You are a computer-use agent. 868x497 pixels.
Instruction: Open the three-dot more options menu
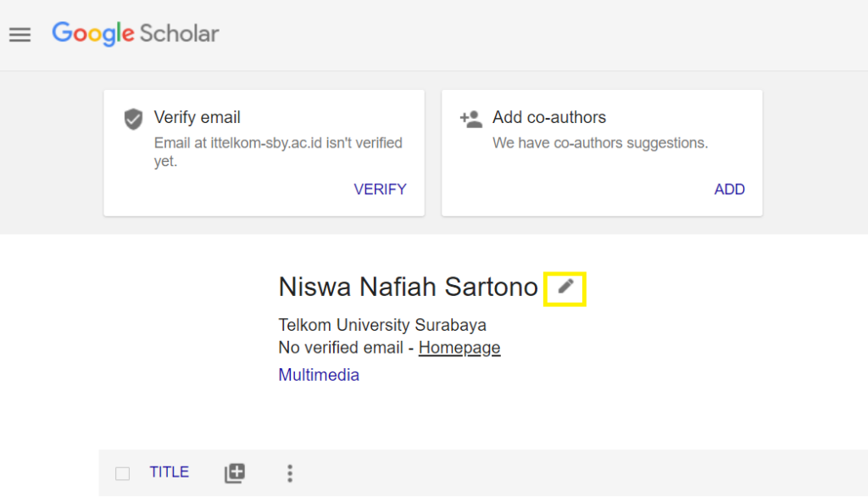[290, 473]
